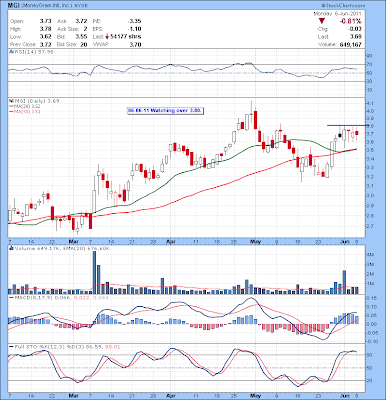Click the Bid Size value 20

tap(84, 44)
